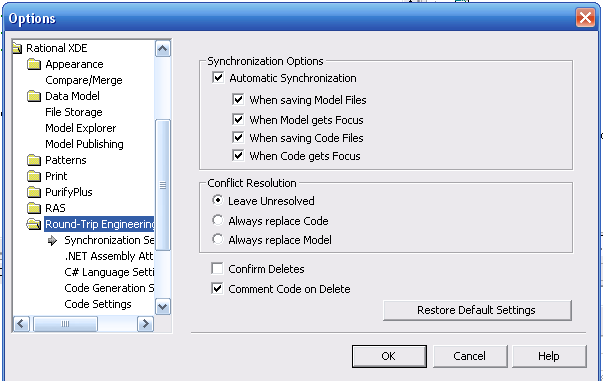Select Leave Unresolved radio option
The width and height of the screenshot is (603, 381).
coord(218,200)
